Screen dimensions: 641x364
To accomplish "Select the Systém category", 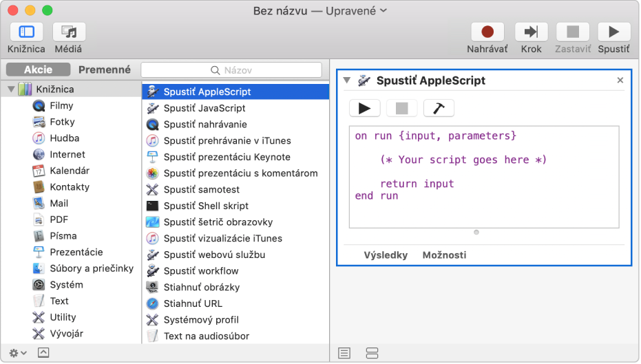I will pyautogui.click(x=66, y=285).
